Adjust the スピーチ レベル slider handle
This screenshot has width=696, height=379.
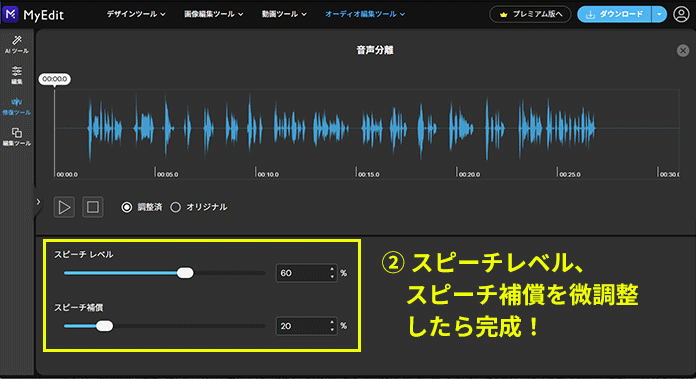point(185,273)
